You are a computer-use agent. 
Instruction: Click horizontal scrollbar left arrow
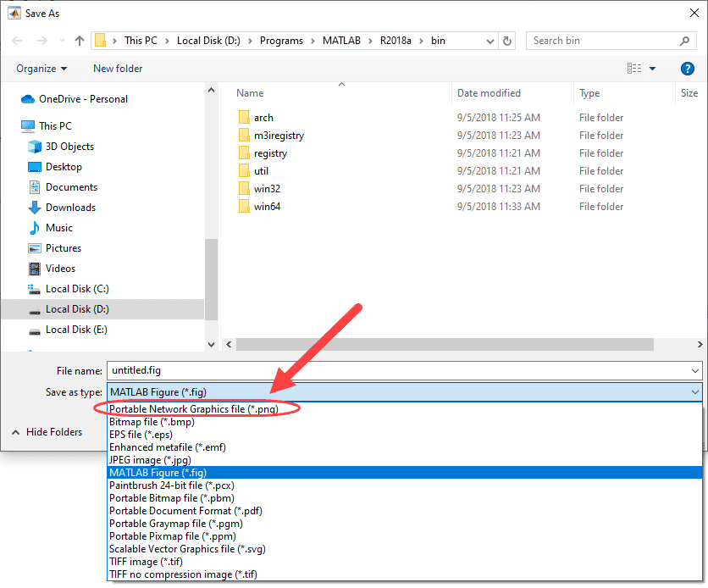[x=229, y=345]
